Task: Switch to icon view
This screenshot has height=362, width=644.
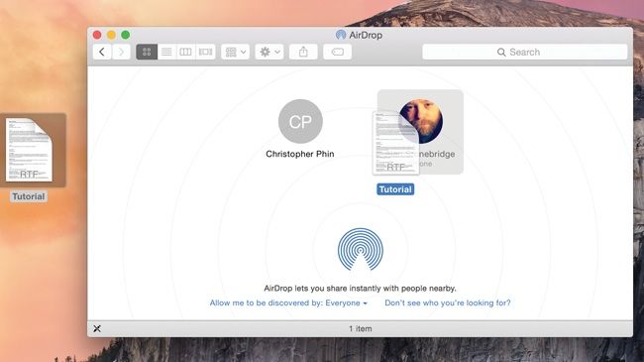Action: point(147,52)
